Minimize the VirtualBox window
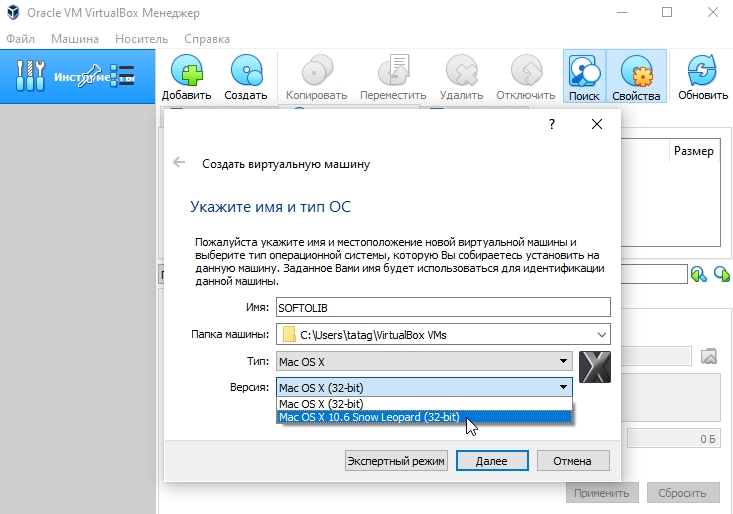 (x=622, y=12)
